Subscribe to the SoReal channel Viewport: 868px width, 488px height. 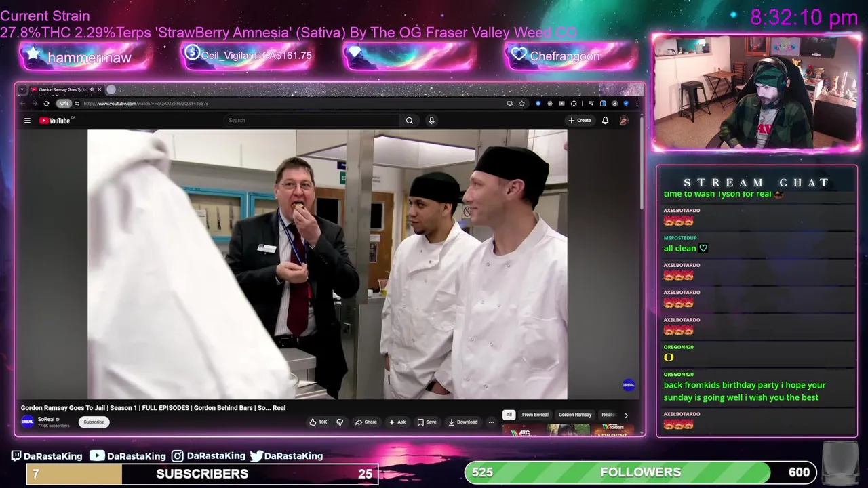click(94, 422)
